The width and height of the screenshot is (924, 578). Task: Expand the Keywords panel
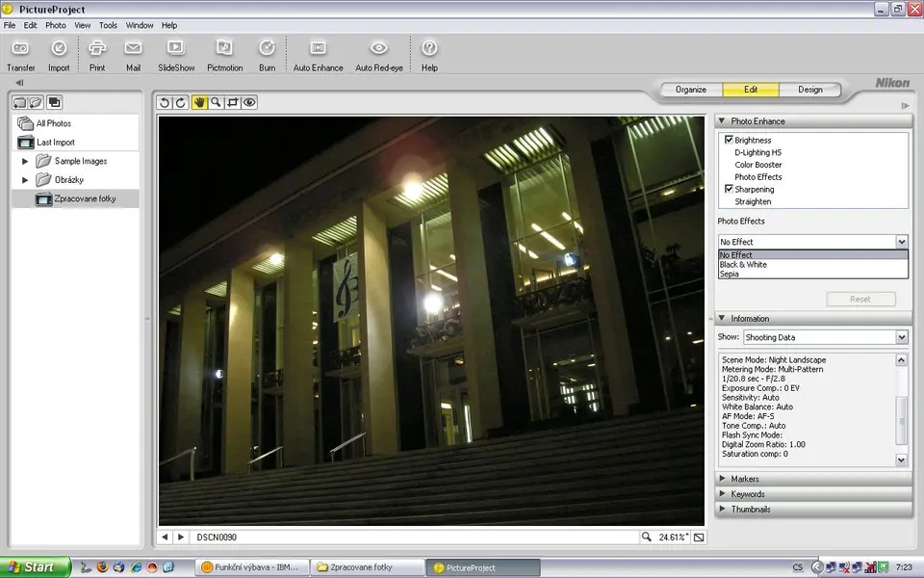coord(747,494)
